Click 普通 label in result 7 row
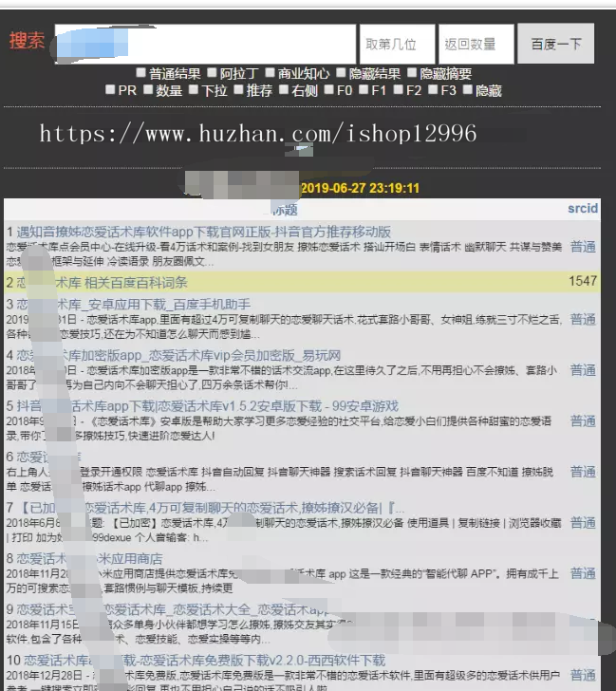The image size is (616, 691). [x=583, y=523]
